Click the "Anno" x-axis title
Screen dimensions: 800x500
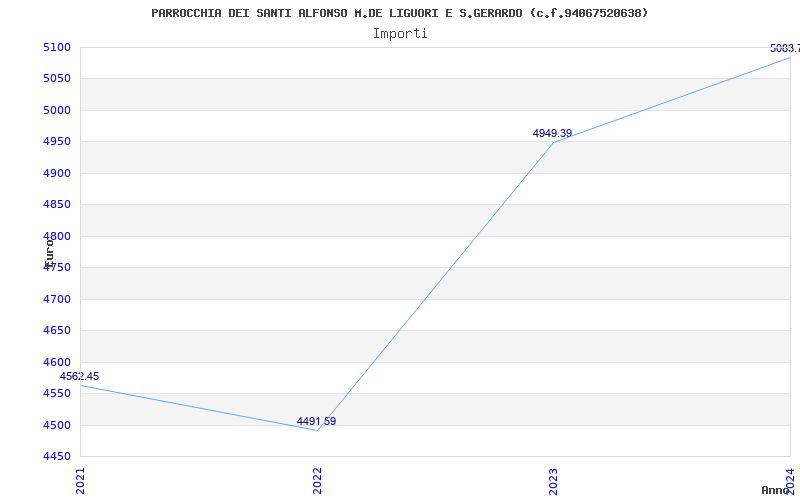pyautogui.click(x=777, y=490)
